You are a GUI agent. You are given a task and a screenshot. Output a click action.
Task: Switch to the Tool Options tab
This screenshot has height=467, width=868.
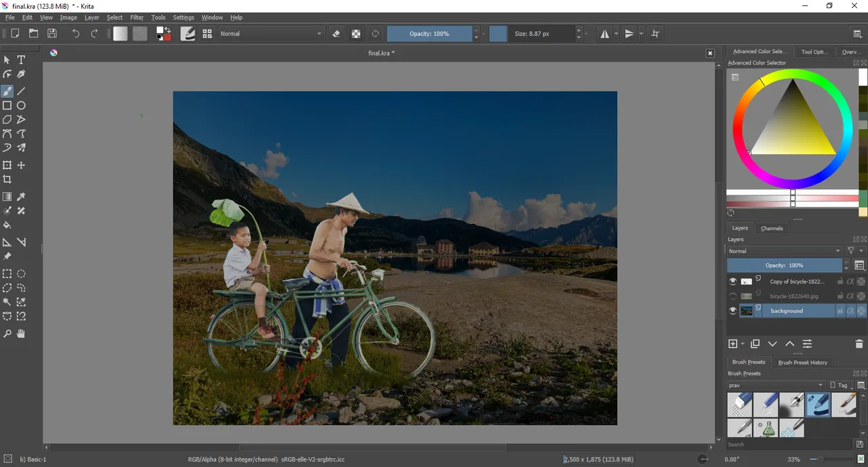point(814,52)
